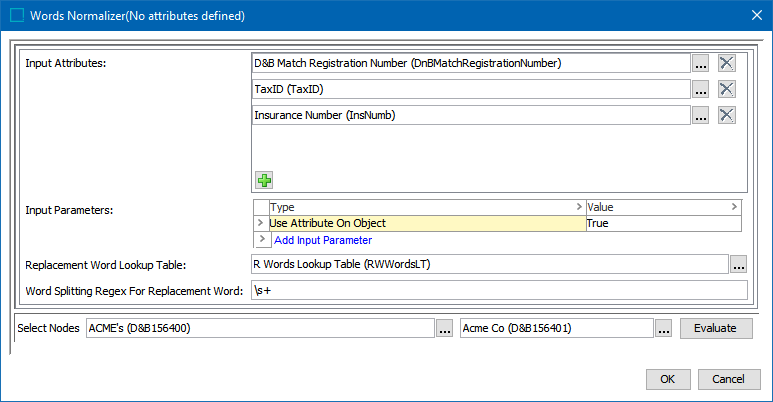Delete the TaxID attribute row
Viewport: 773px width, 402px height.
coord(727,89)
